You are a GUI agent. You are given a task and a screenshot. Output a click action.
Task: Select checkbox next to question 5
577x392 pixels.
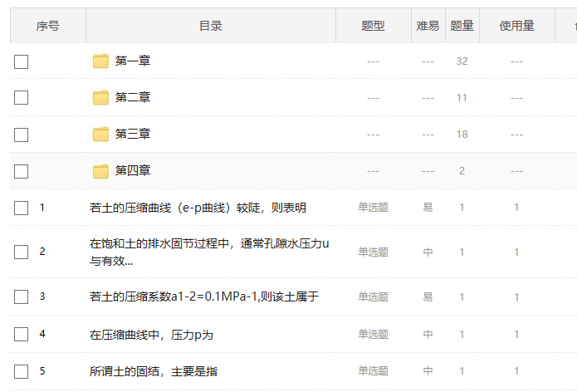(x=22, y=371)
